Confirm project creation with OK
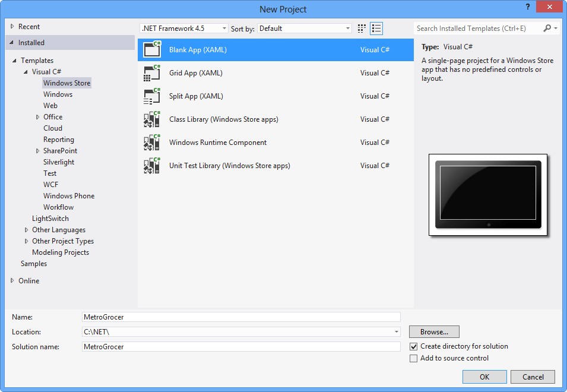The height and width of the screenshot is (392, 567). 484,377
